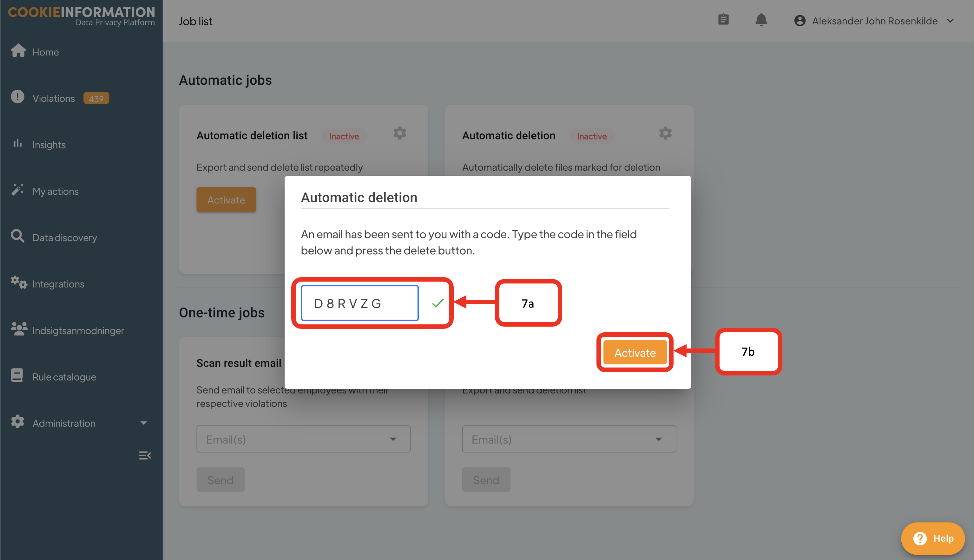Open Automatic deletion list gear settings
The image size is (974, 560).
pos(399,133)
